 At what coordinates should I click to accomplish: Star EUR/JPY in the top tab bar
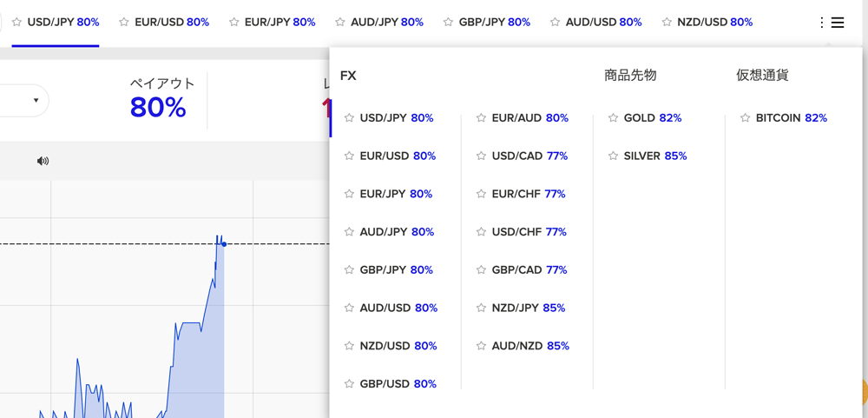pos(234,23)
